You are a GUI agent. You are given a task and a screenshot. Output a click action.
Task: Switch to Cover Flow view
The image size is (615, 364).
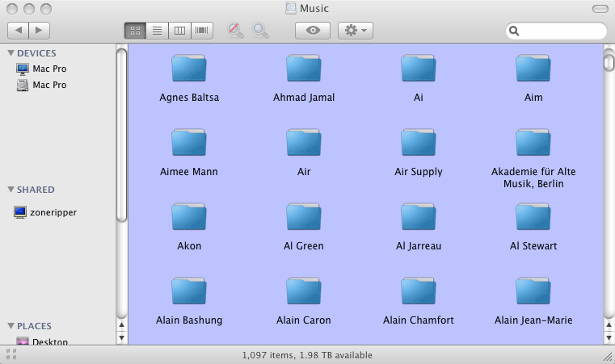(x=202, y=31)
